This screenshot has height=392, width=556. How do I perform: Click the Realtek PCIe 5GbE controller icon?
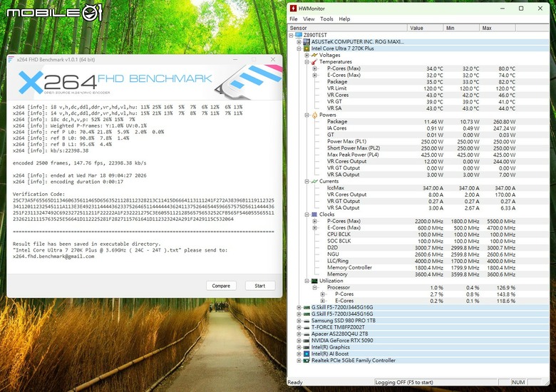(307, 361)
